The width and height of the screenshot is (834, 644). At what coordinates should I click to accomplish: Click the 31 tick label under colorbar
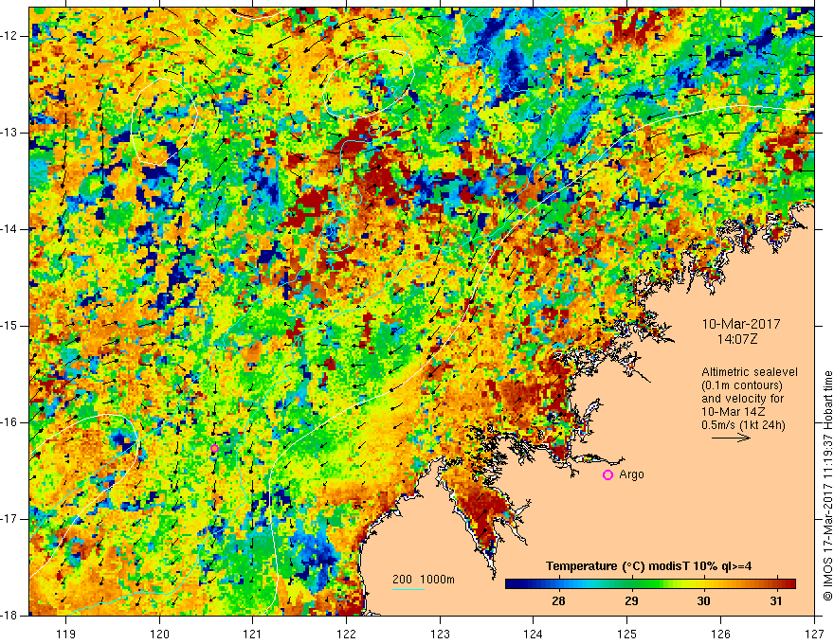(x=775, y=601)
